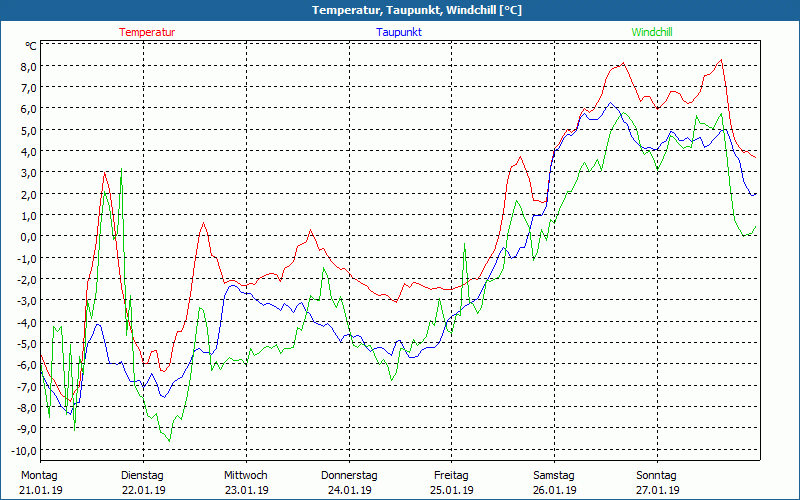Click the 22.01.19 date label
800x500 pixels.
[143, 490]
